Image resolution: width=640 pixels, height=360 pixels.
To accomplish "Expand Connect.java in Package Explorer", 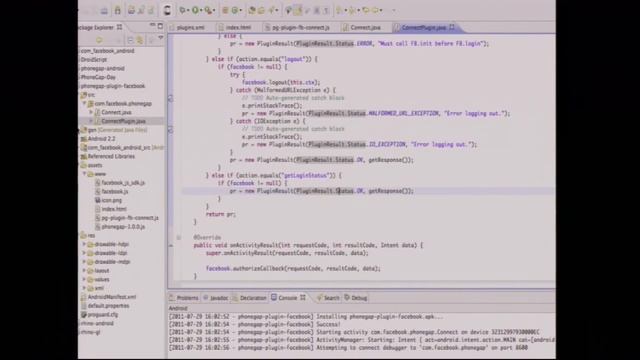I will tap(91, 112).
